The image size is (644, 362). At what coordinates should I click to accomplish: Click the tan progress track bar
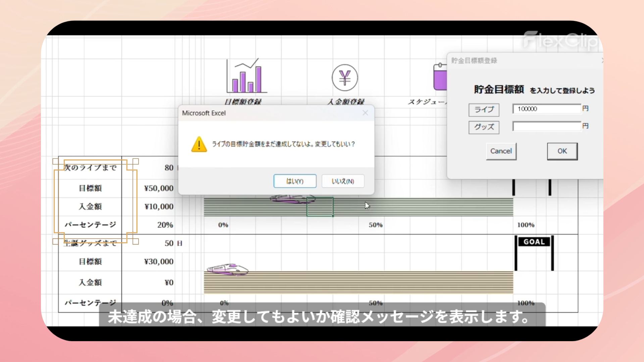coord(369,282)
